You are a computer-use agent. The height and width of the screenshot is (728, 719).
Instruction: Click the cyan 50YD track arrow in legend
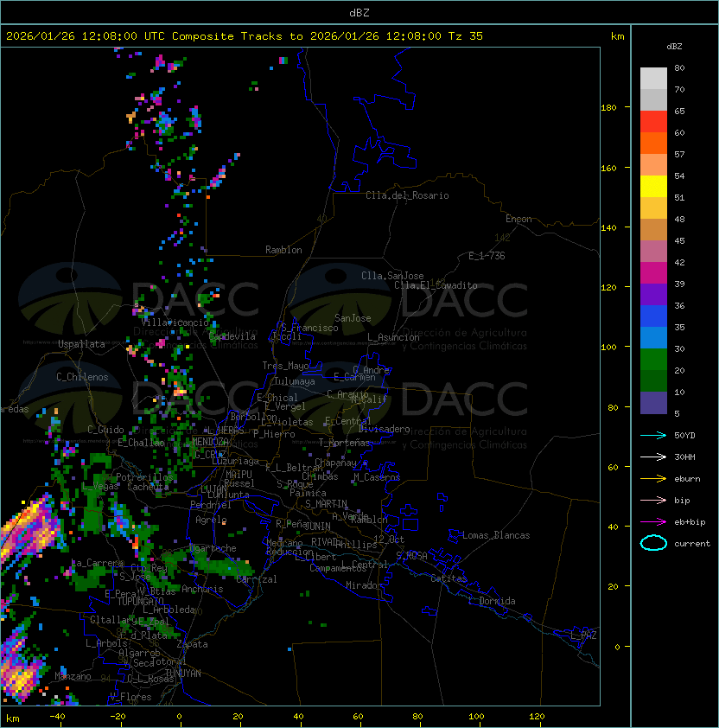[653, 435]
